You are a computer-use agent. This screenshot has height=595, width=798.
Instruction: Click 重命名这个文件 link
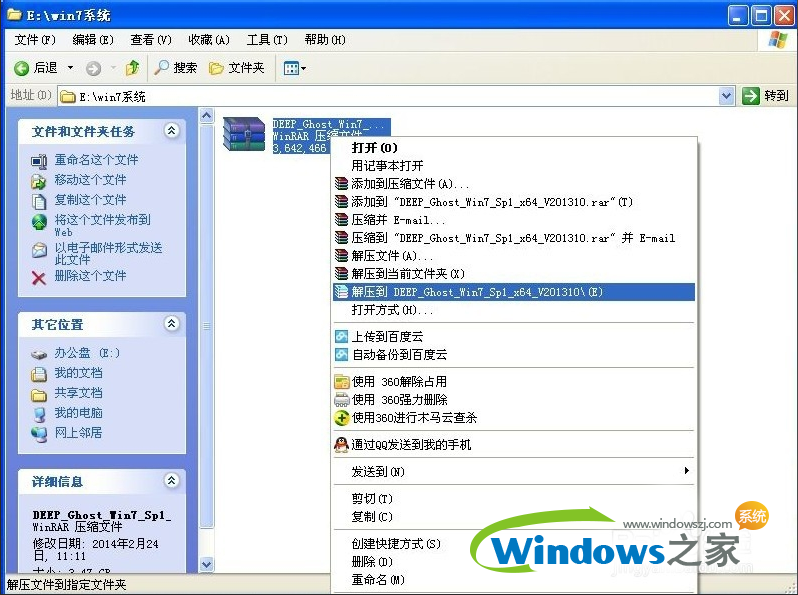pos(96,160)
